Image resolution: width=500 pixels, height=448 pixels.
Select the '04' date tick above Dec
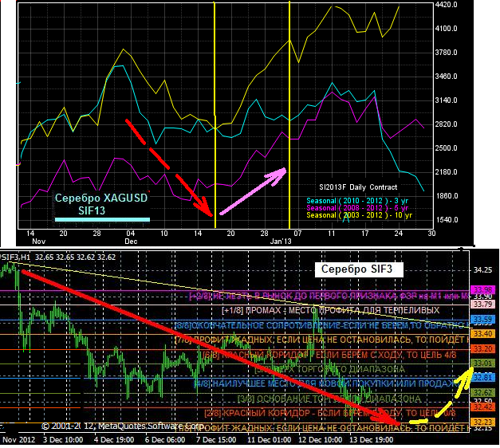[131, 234]
